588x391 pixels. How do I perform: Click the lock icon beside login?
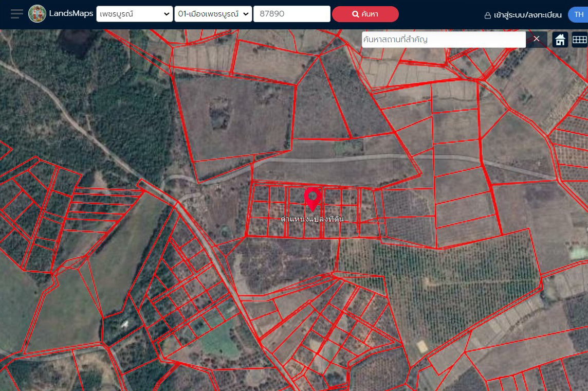487,15
